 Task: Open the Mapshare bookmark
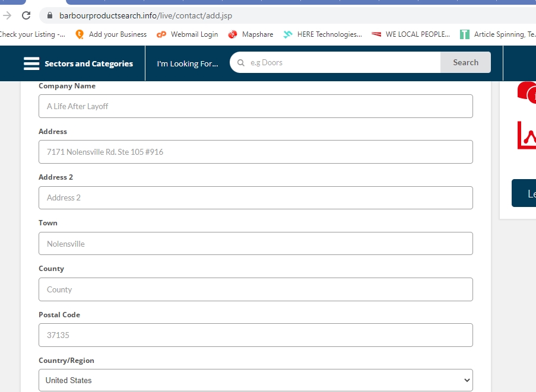250,34
